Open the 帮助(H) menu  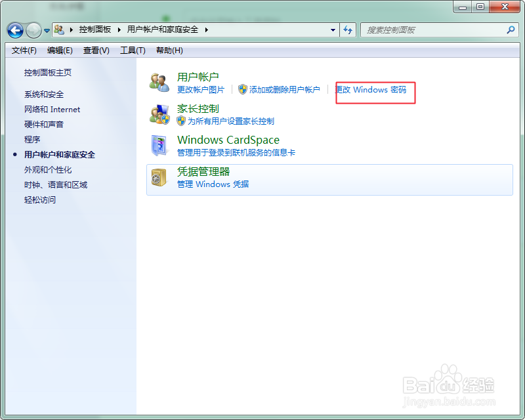point(169,51)
